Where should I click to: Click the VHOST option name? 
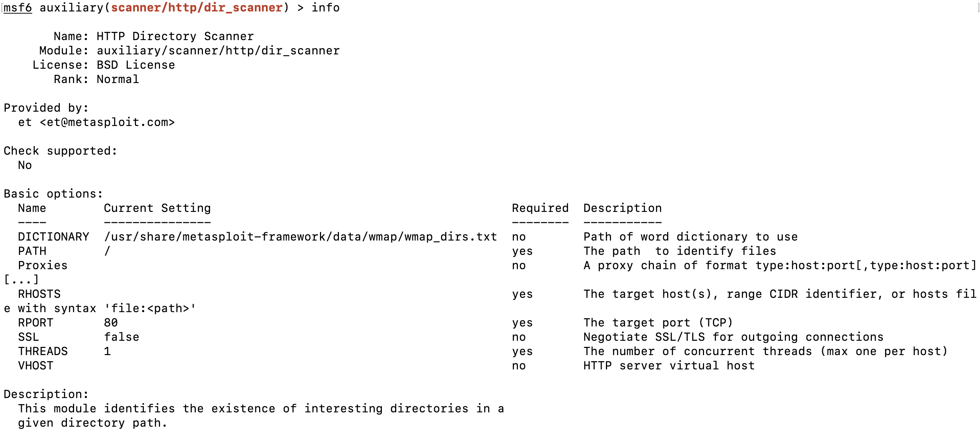click(x=35, y=366)
